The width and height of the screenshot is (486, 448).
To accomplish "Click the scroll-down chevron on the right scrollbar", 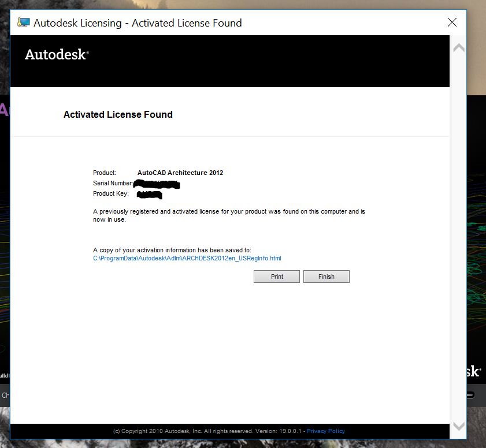I will click(458, 426).
